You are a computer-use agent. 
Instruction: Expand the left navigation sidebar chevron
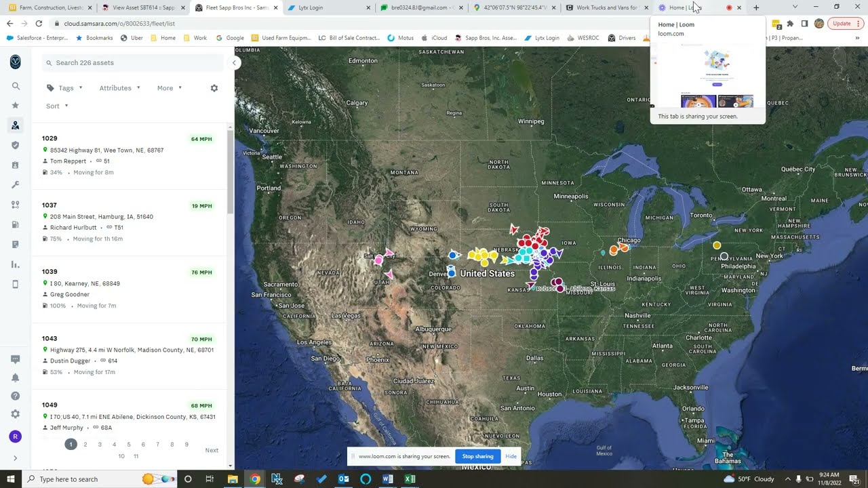(16, 458)
